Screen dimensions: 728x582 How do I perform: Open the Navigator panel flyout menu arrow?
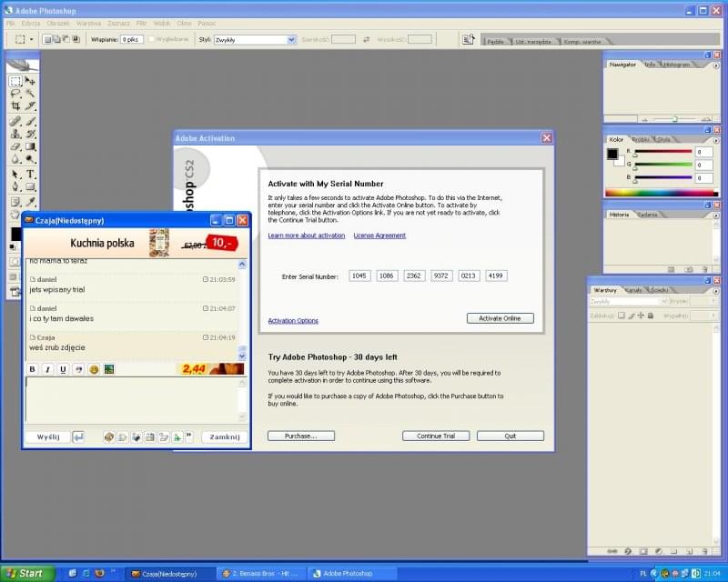tap(715, 65)
